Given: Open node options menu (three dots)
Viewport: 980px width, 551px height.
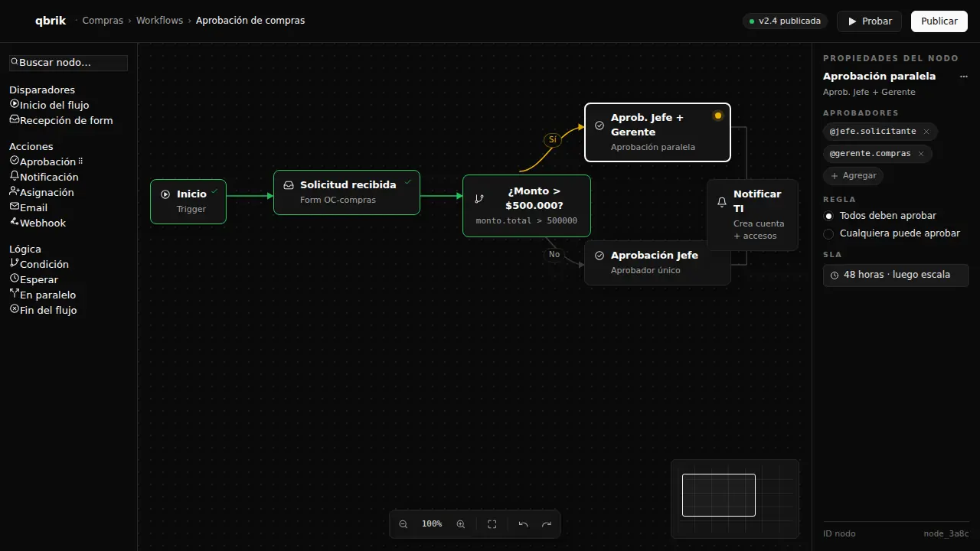Looking at the screenshot, I should (963, 77).
